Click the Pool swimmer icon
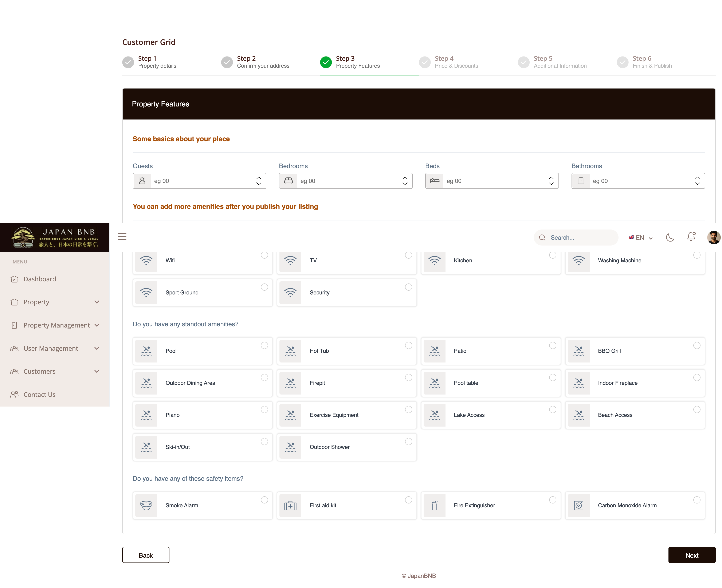Screen dimensions: 722x588 (146, 351)
